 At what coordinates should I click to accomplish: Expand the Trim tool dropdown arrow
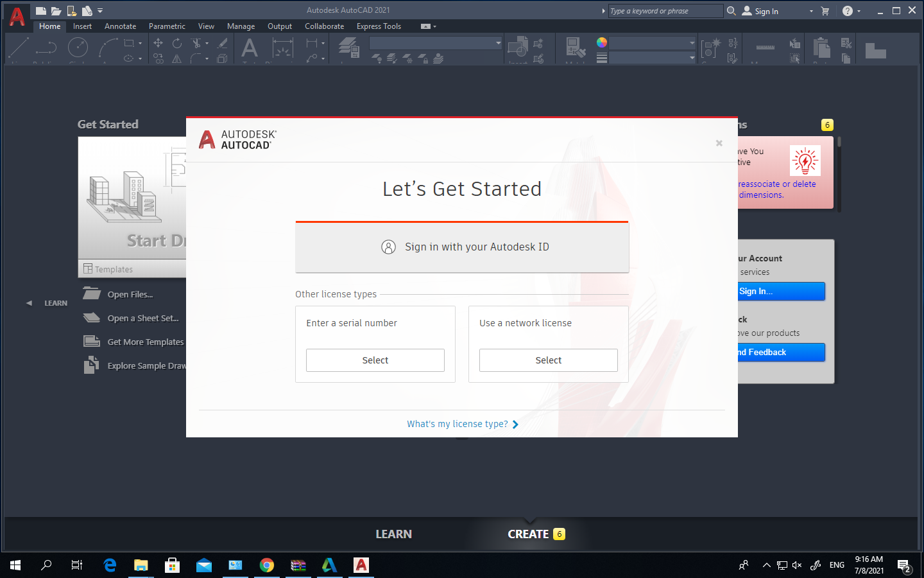207,43
